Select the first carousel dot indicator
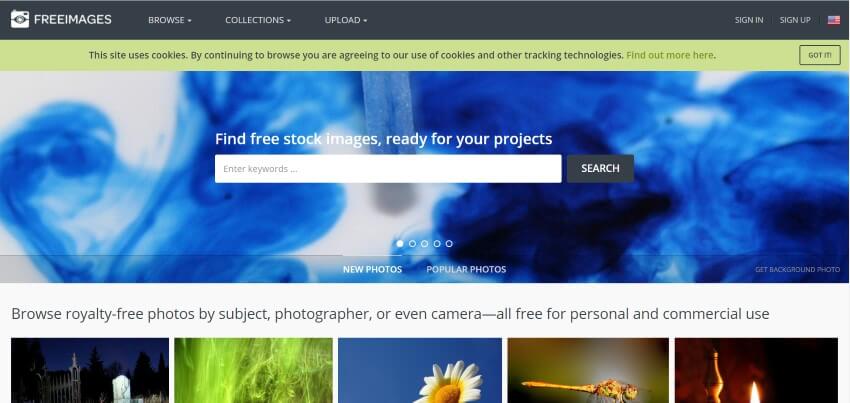This screenshot has height=403, width=850. click(x=400, y=244)
